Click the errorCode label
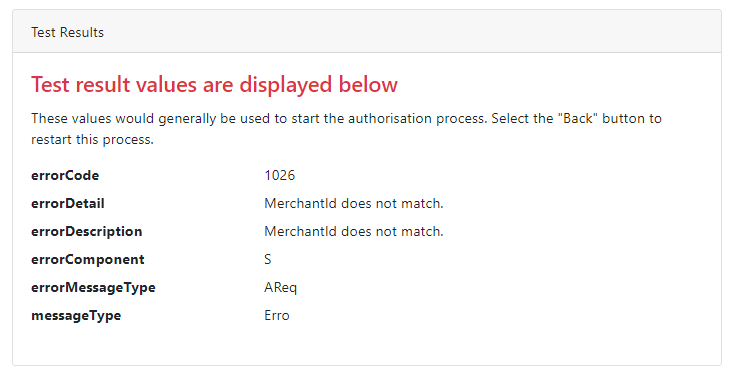The image size is (736, 377). coord(65,175)
